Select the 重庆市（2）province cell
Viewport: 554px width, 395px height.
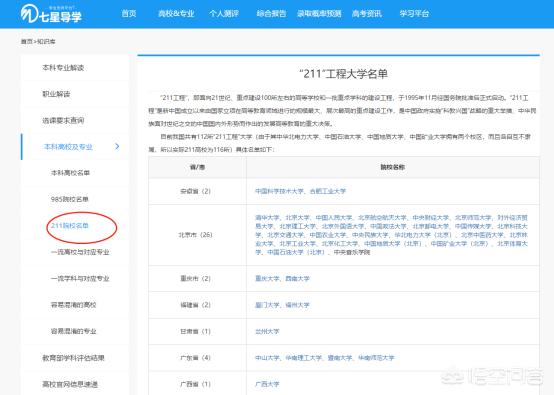pos(197,278)
